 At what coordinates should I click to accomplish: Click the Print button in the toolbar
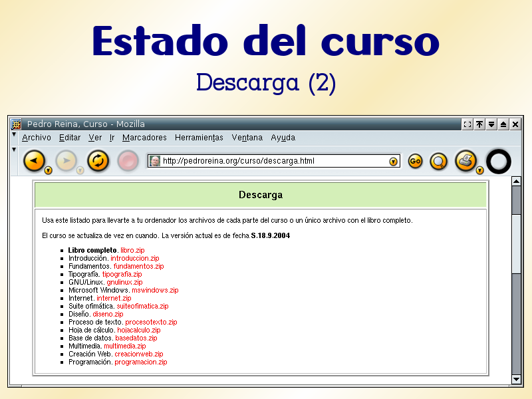coord(465,160)
